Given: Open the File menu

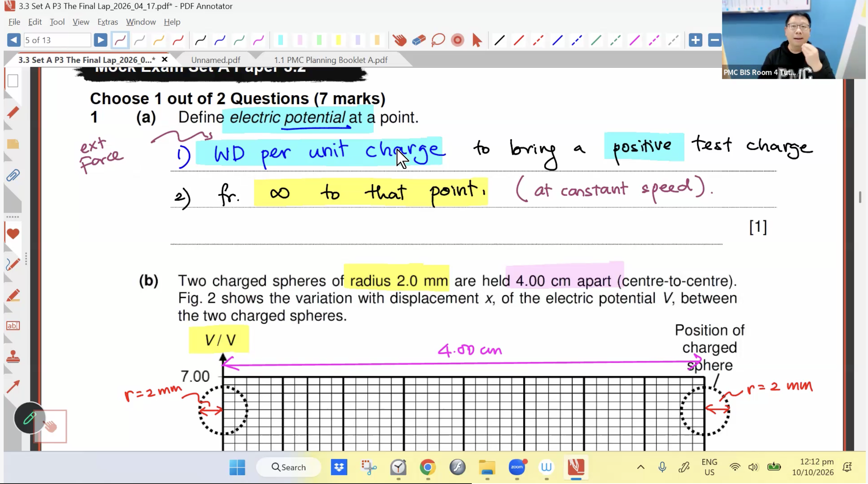Looking at the screenshot, I should click(14, 22).
